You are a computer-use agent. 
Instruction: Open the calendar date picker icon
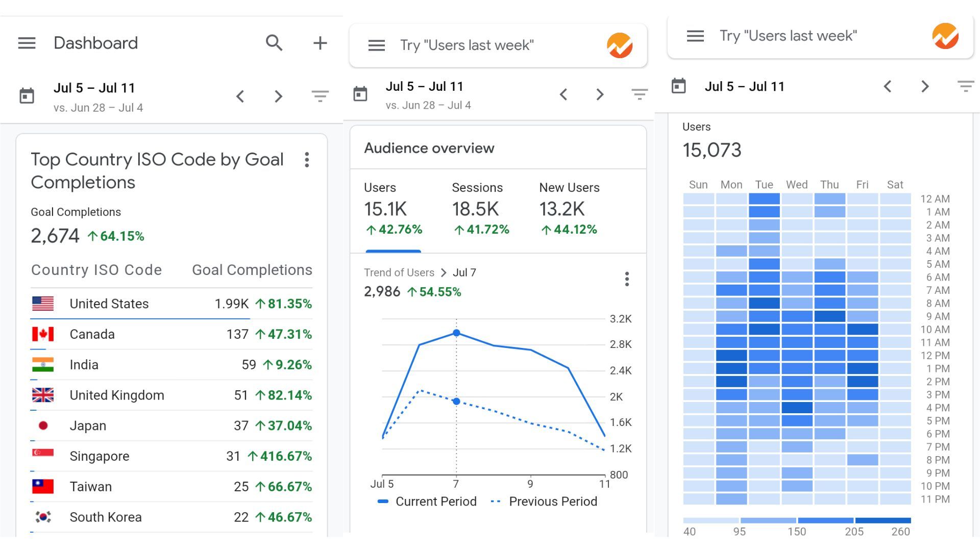tap(26, 95)
